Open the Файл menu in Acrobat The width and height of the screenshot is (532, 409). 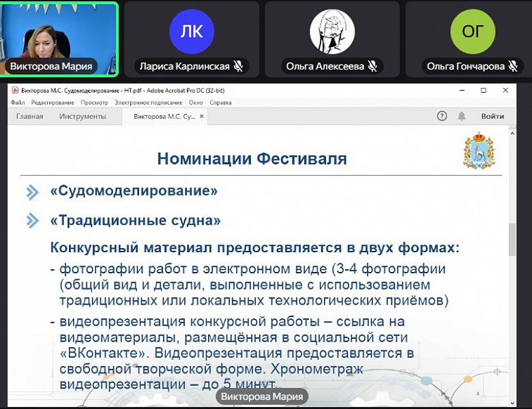[x=18, y=102]
